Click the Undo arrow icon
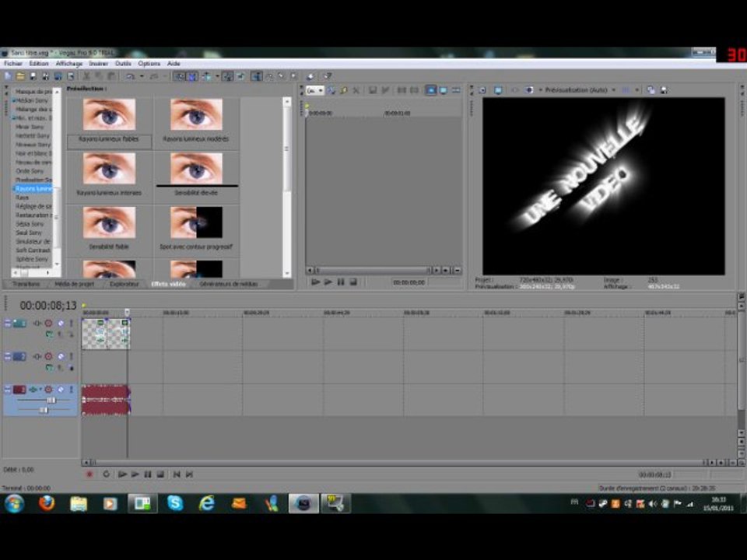747x560 pixels. click(x=130, y=76)
